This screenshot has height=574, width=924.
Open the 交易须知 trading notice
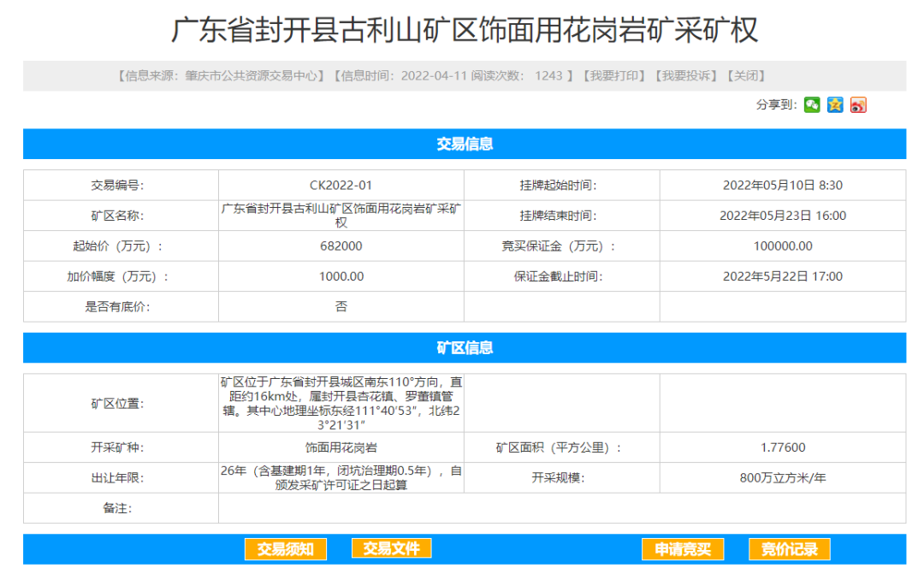click(x=286, y=549)
